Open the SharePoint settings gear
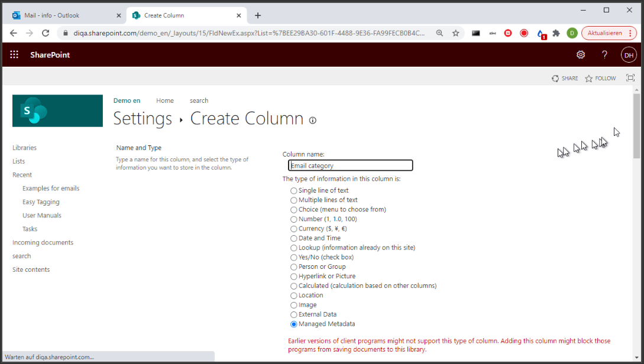644x364 pixels. pos(581,55)
